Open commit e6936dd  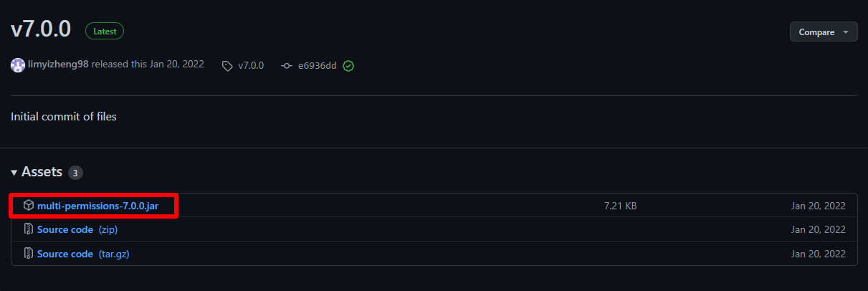tap(318, 66)
